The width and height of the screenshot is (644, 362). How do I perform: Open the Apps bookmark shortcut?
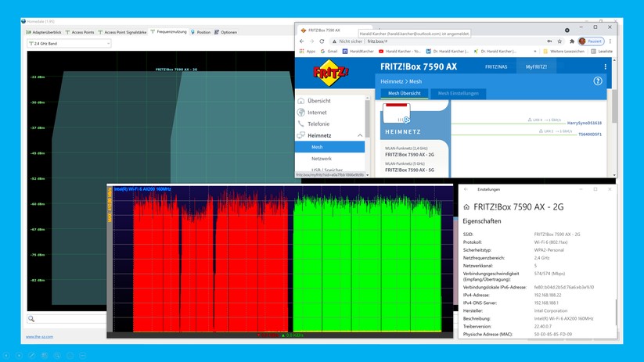308,52
